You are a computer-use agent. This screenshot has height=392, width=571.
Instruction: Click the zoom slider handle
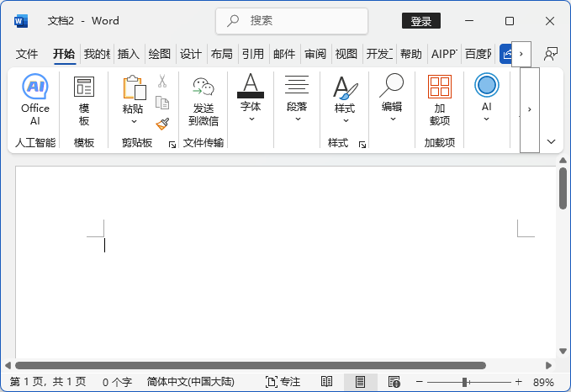465,382
